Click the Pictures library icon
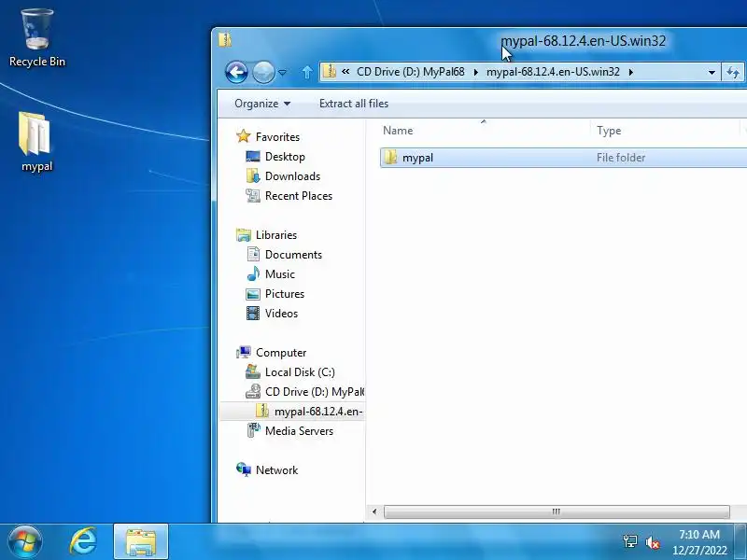 click(253, 294)
